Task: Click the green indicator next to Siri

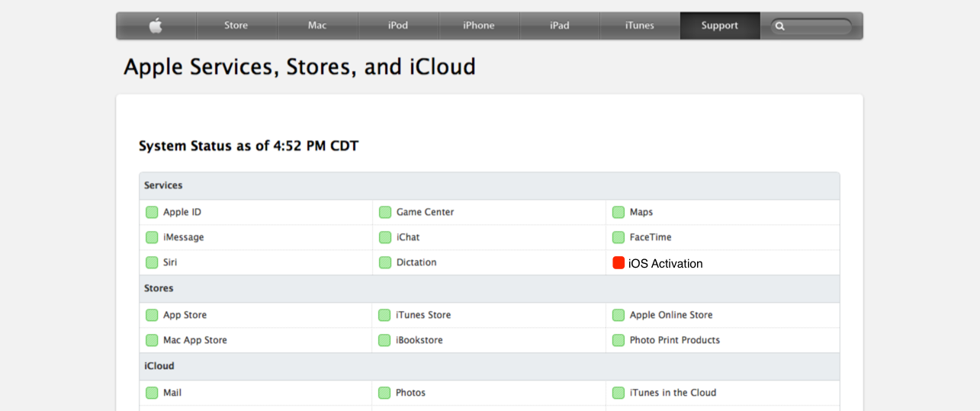Action: [x=152, y=262]
